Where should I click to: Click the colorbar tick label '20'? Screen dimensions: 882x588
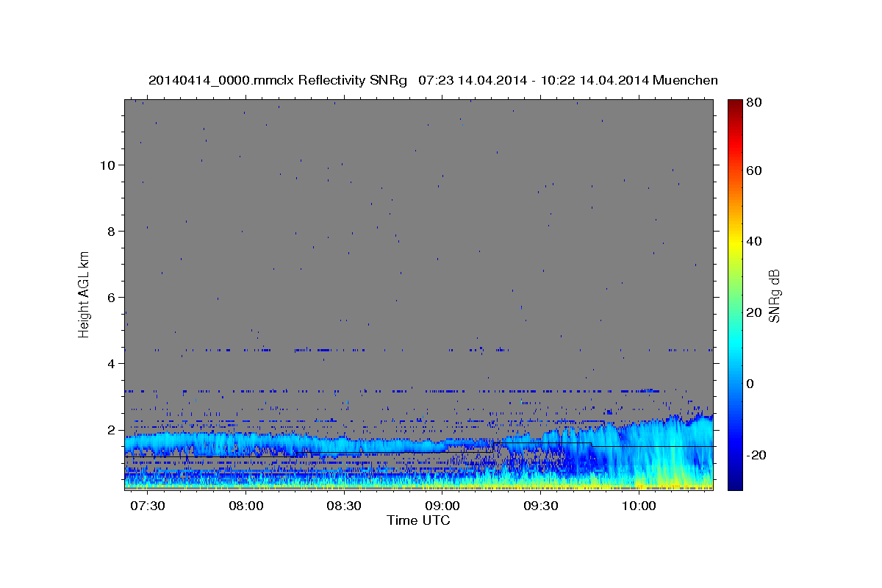point(755,312)
